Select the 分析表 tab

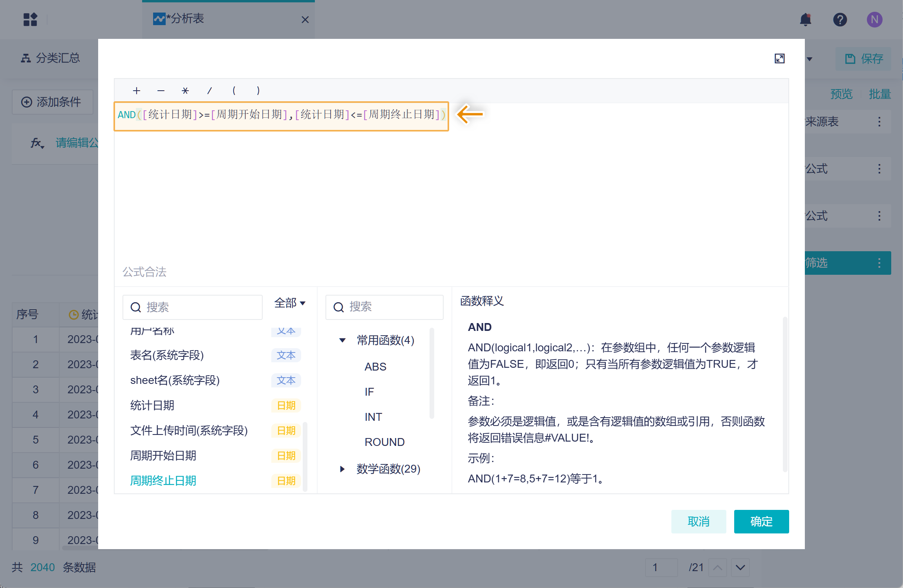pos(185,19)
